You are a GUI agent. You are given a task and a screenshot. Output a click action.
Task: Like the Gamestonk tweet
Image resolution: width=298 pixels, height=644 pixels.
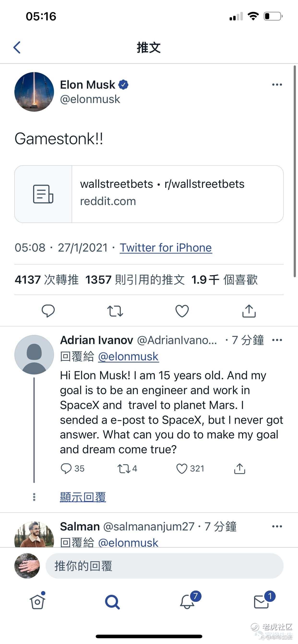182,311
